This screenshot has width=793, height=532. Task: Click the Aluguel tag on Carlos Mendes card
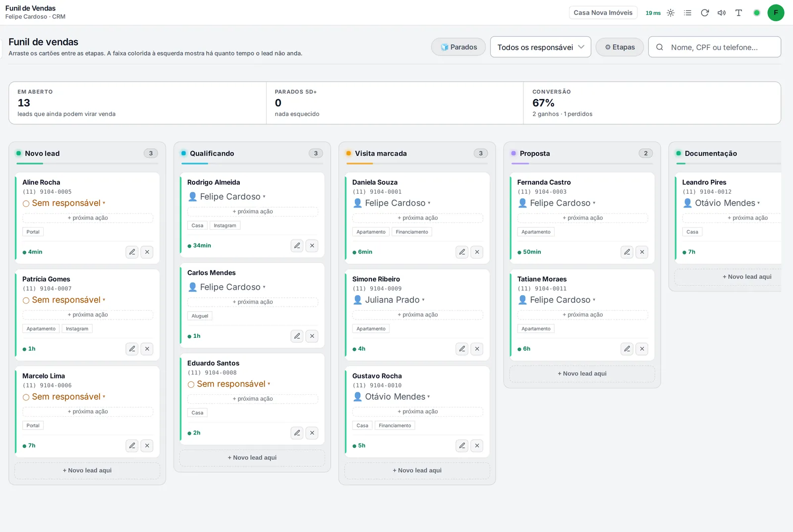click(200, 316)
